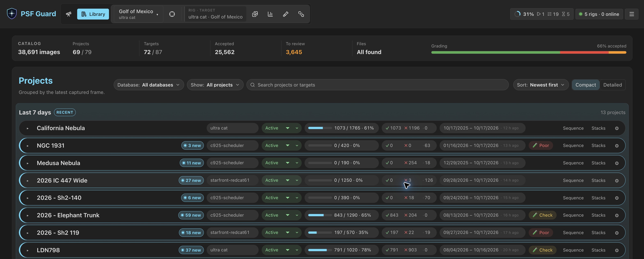Viewport: 644px width, 259px height.
Task: Open the Database: All databases dropdown
Action: tap(149, 85)
